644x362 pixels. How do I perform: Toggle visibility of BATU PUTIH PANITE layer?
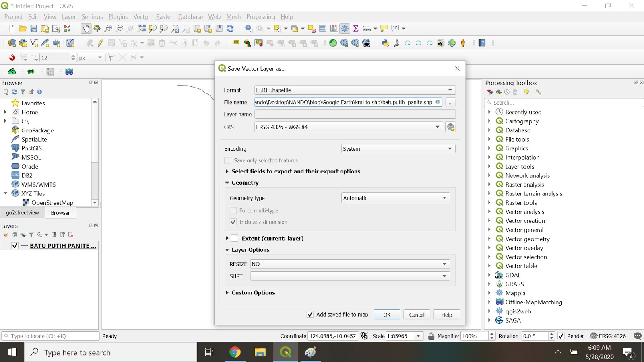[x=14, y=246]
